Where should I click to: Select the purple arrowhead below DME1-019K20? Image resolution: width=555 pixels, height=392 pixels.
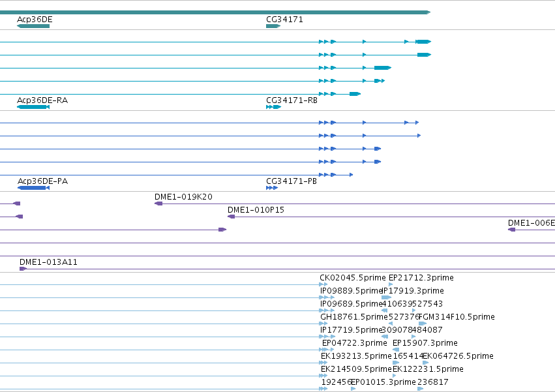pyautogui.click(x=158, y=204)
